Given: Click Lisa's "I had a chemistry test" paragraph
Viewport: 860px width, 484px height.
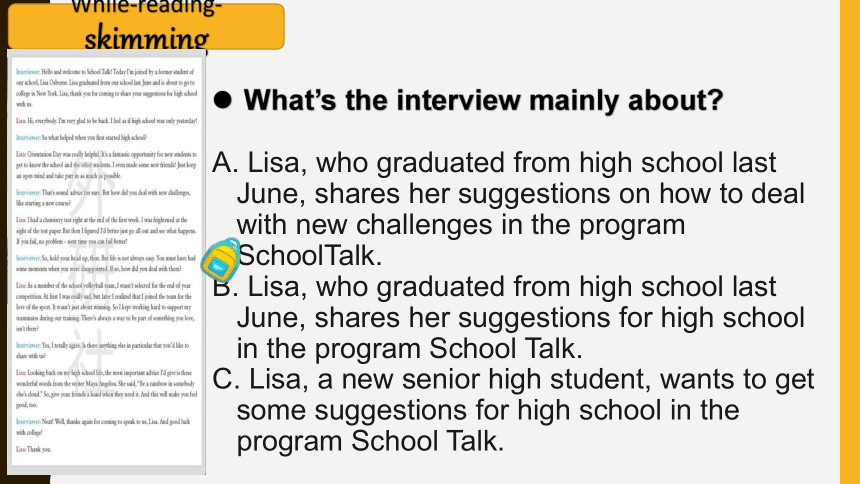Looking at the screenshot, I should coord(106,230).
